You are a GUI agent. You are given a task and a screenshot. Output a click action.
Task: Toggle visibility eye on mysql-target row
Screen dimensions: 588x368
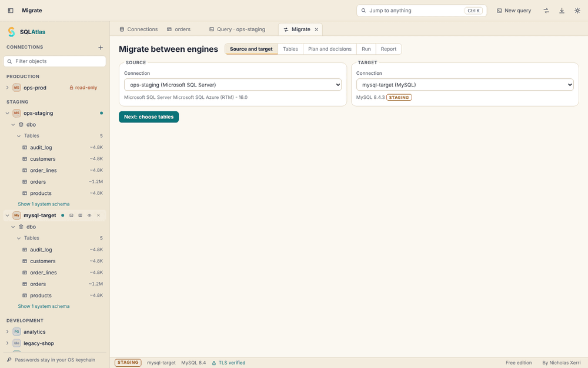tap(89, 215)
